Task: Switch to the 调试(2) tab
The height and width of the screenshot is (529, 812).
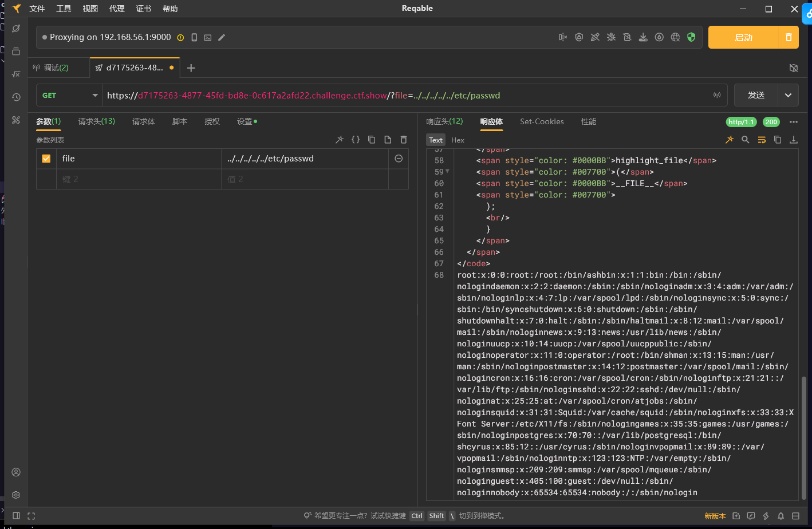Action: (56, 68)
